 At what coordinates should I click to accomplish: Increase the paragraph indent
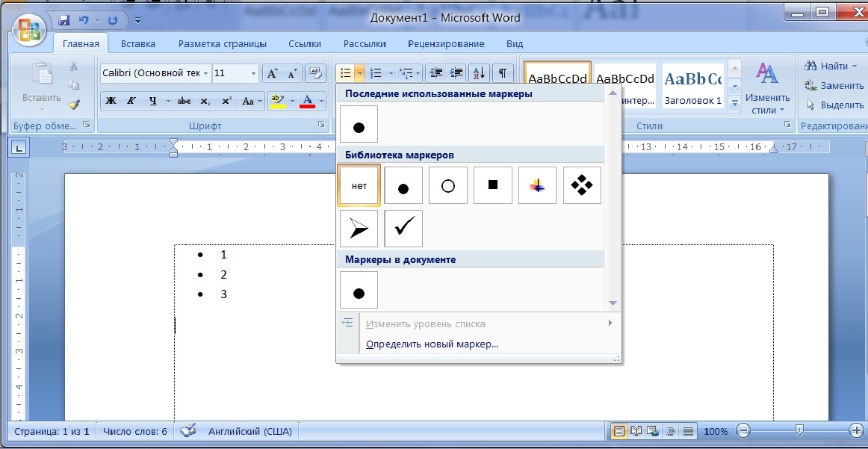tap(456, 73)
